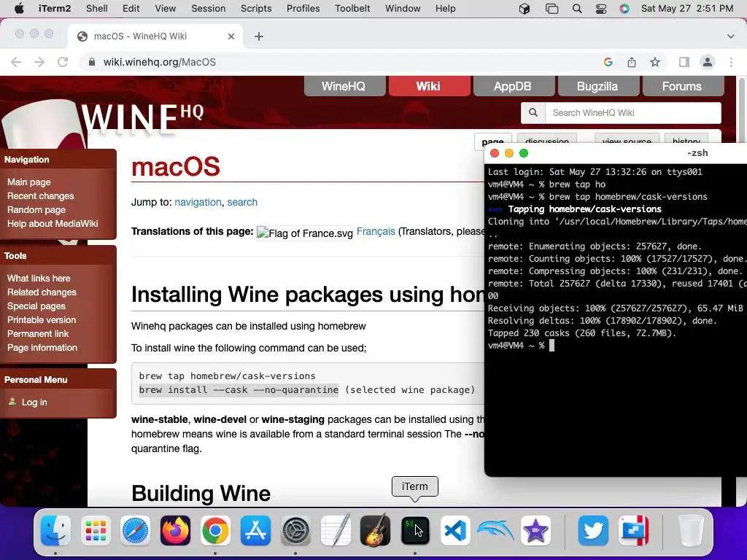Open the iTerm2 application menu
Viewport: 747px width, 560px height.
coord(54,9)
